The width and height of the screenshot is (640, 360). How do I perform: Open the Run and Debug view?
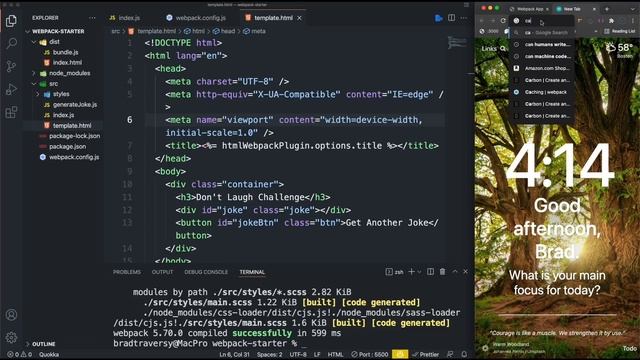pos(11,89)
